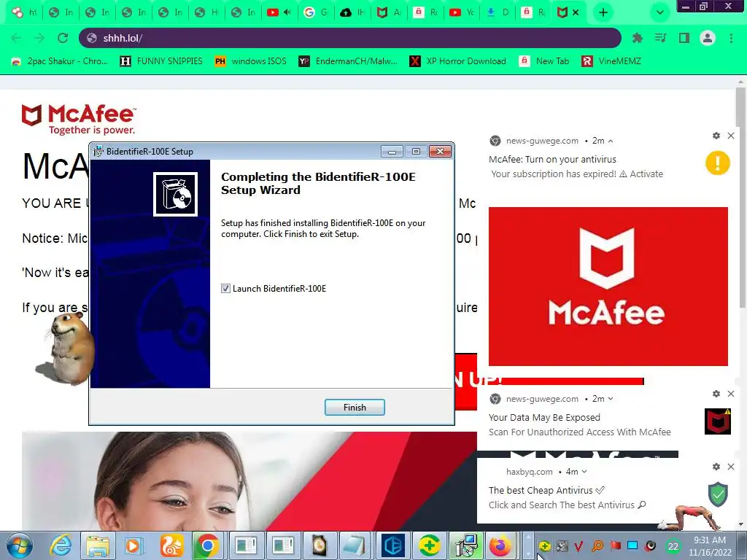Switch to YouTube tab playing audio
Screen dimensions: 747x560
tap(279, 13)
